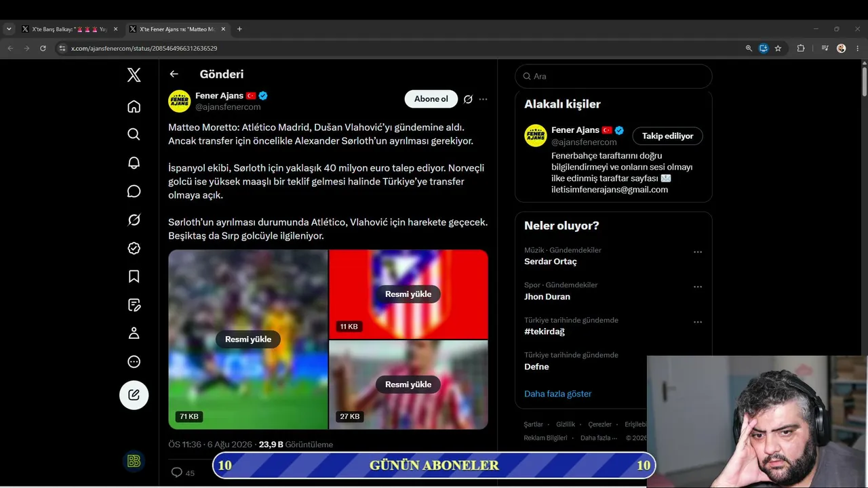Close the 'X'te Fener Ajans' tab
Screen dimensions: 868x488
pos(223,29)
